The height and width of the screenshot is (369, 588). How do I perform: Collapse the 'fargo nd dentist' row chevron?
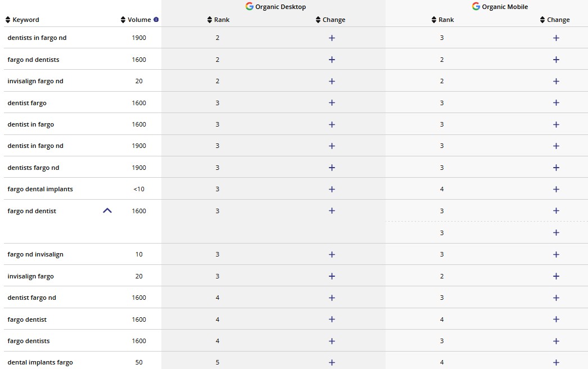(x=107, y=210)
